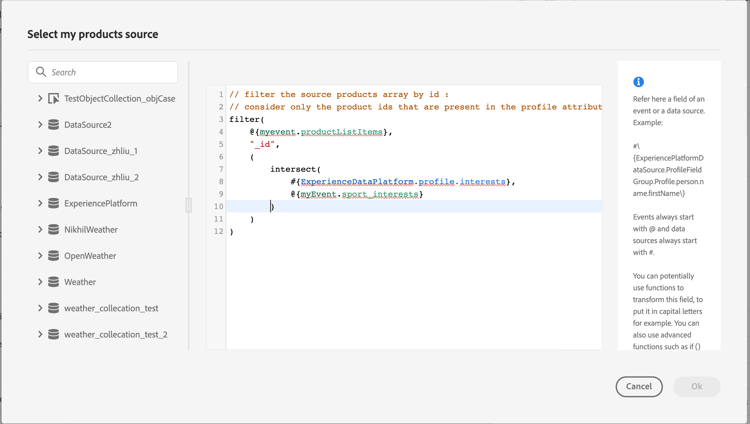Screen dimensions: 750x424
Task: Click the blue info icon
Action: [638, 82]
